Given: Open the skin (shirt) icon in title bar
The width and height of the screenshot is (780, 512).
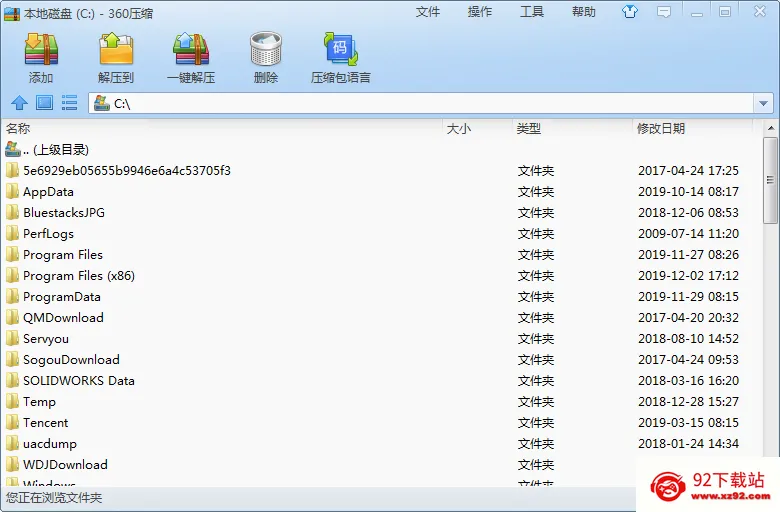Looking at the screenshot, I should click(630, 11).
